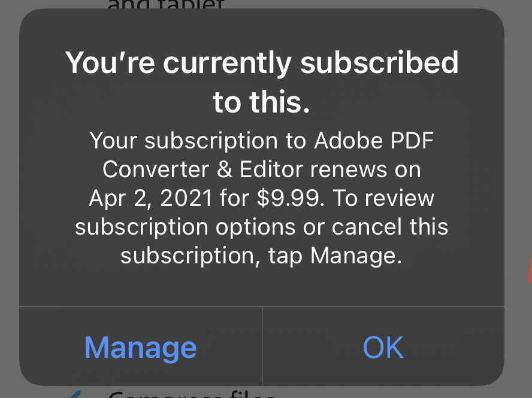Click the divider between Manage and OK
This screenshot has height=398, width=532.
262,347
